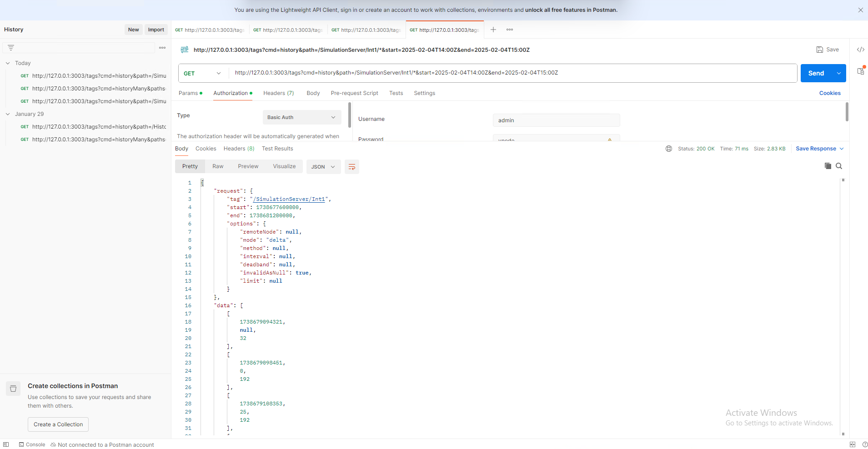Open the request Settings tab

pos(425,93)
